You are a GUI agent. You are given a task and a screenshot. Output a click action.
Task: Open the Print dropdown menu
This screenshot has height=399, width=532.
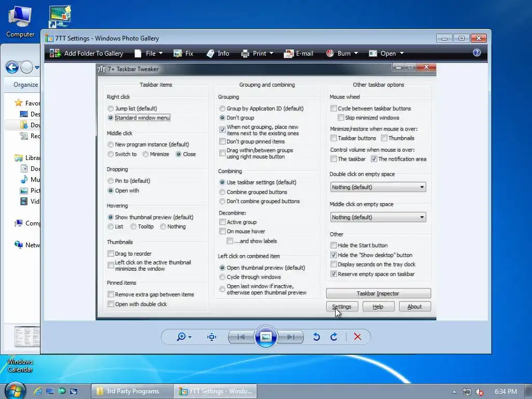257,54
